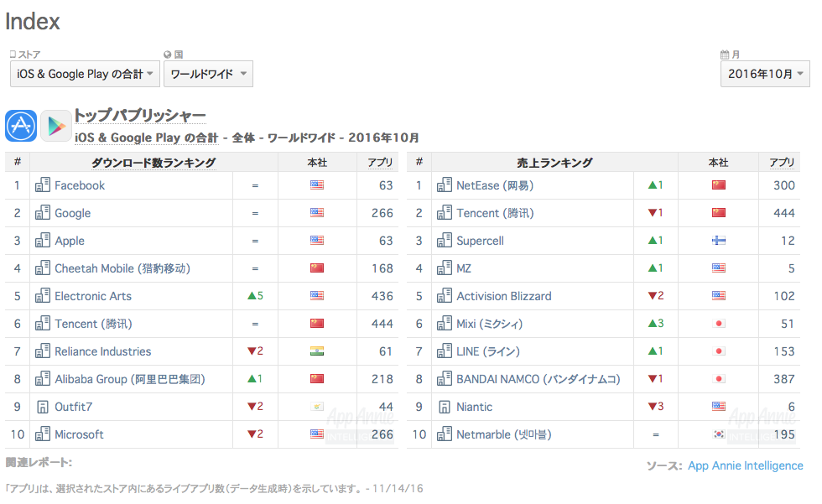Click the building icon beside NetEase
The image size is (822, 504).
[444, 185]
